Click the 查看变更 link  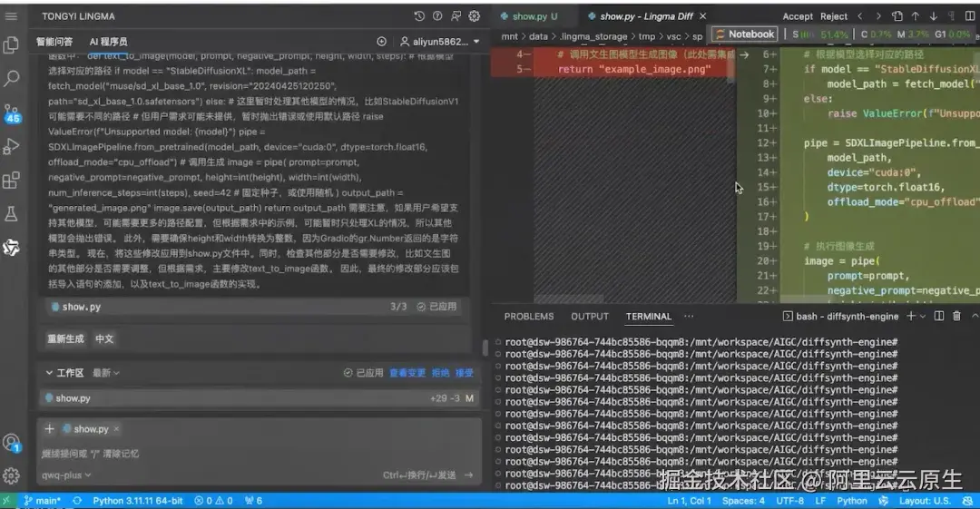pyautogui.click(x=407, y=373)
